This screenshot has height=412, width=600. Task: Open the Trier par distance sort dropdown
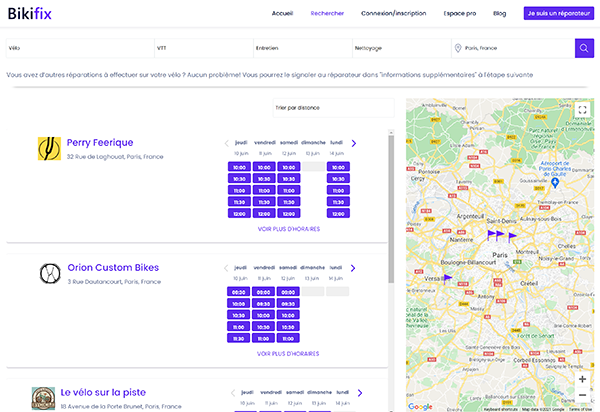332,108
